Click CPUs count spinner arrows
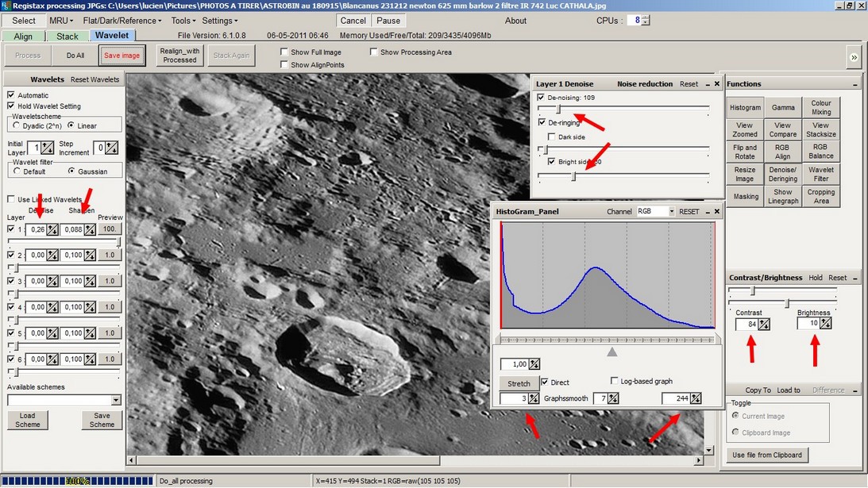Viewport: 868px width, 488px height. (x=646, y=21)
